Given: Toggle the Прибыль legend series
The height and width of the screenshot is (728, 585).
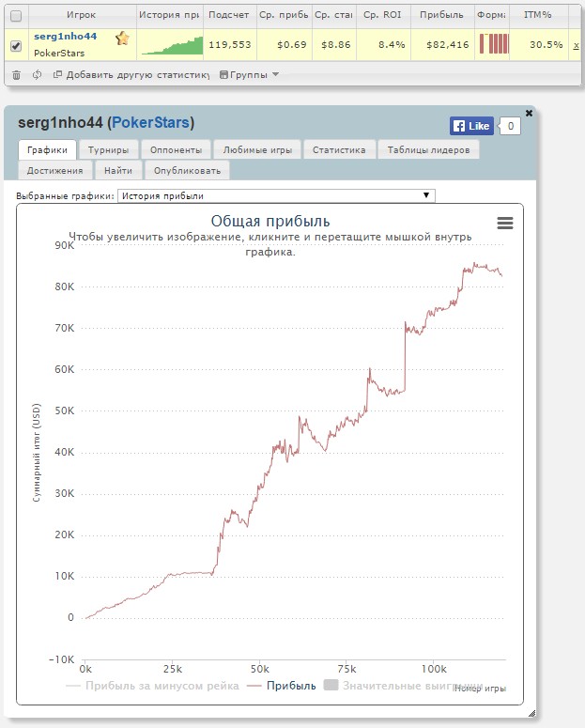Looking at the screenshot, I should point(282,686).
